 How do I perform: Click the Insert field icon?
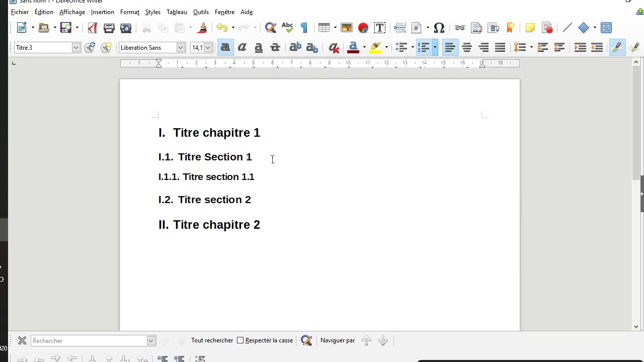click(x=417, y=28)
